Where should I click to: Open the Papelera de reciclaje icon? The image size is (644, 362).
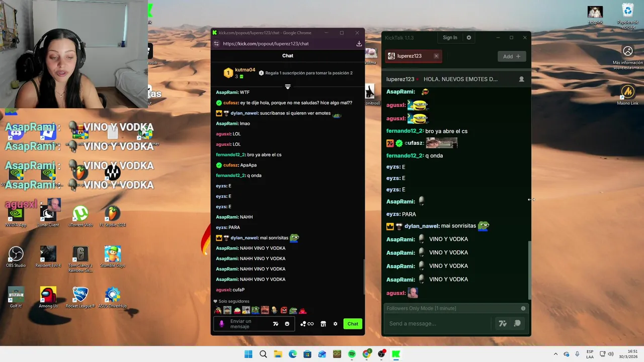(x=627, y=16)
